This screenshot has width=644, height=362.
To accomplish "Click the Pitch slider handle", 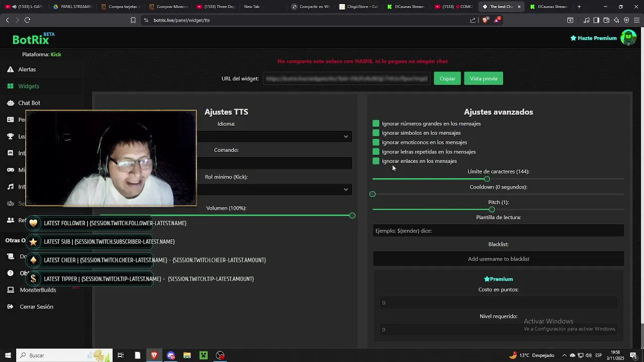I will (x=492, y=210).
